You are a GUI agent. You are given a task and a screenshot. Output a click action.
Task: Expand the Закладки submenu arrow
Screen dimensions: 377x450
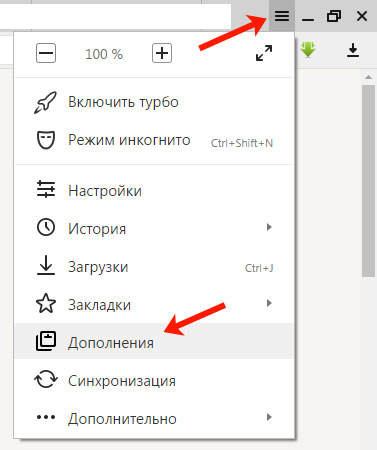[x=269, y=303]
